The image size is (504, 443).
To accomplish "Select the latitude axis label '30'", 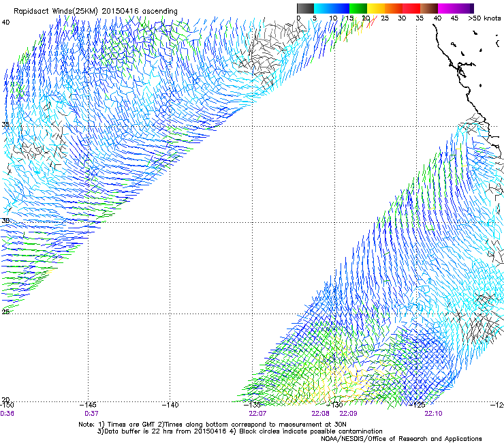I will 5,221.
